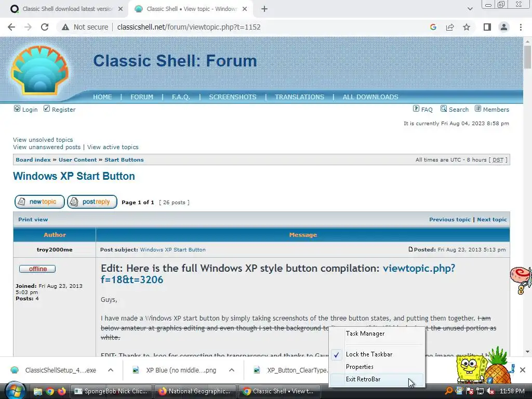Open the F.A.Q. navigation item

(x=181, y=97)
